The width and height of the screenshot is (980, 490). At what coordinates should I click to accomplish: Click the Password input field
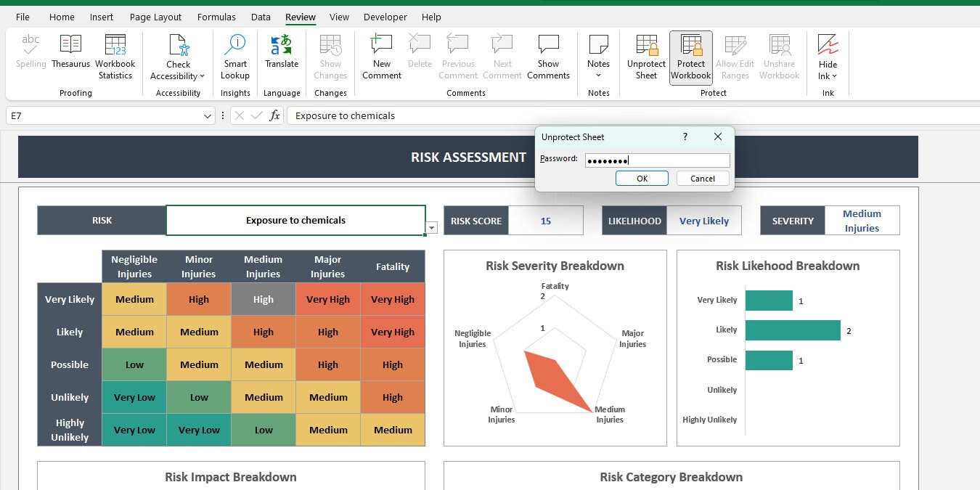click(658, 160)
